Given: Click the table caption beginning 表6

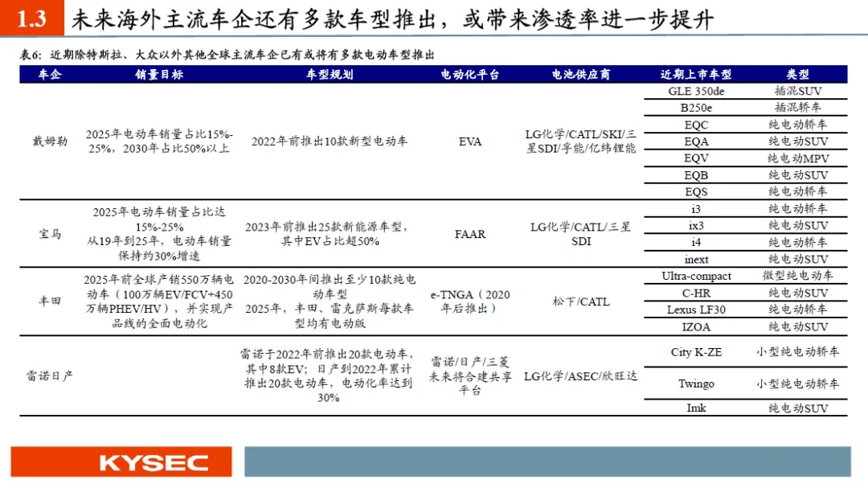Looking at the screenshot, I should (x=227, y=55).
